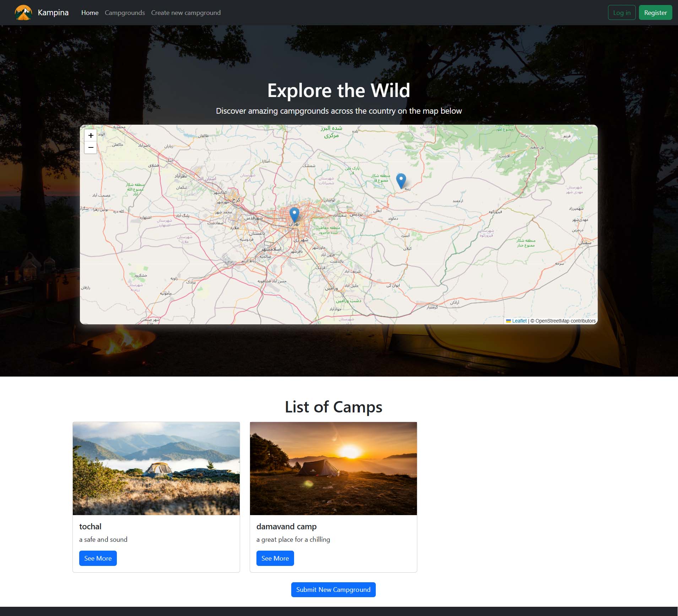Click the green Register button
The image size is (678, 616).
pos(655,13)
